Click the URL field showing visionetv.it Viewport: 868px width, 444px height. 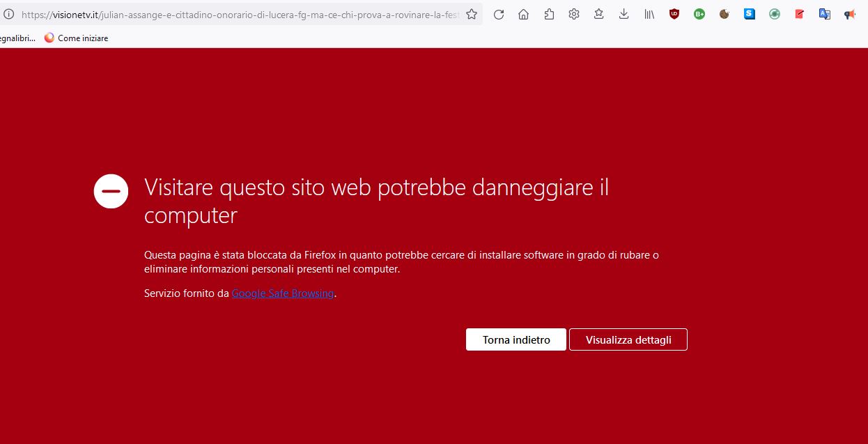240,14
